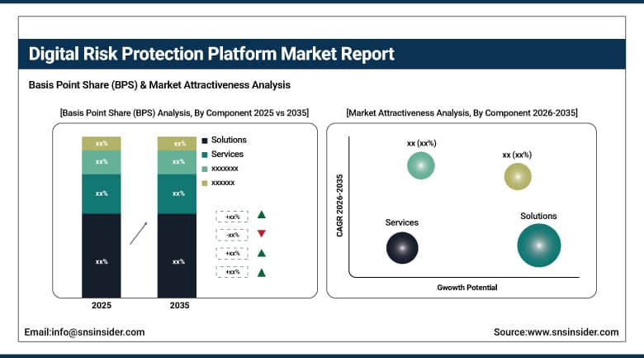644x358 pixels.
Task: Click the teal segment of the 2025 bar
Action: 102,194
